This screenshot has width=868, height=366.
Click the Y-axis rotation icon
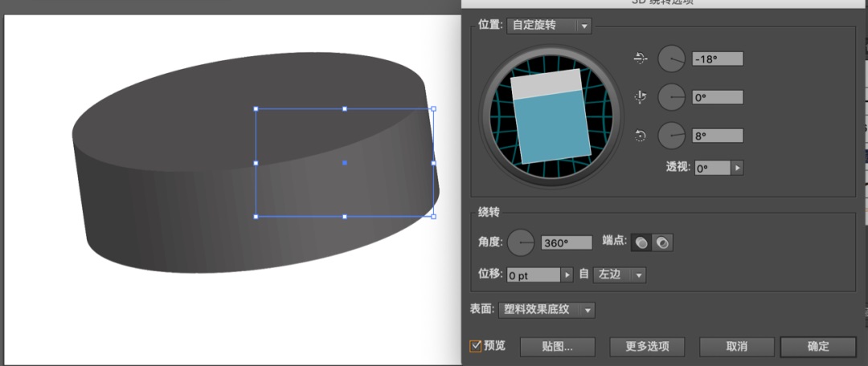pyautogui.click(x=641, y=97)
